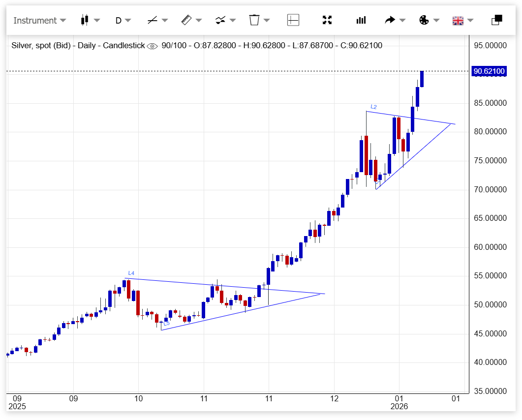Expand the language flag dropdown arrow
522x420 pixels.
[470, 20]
